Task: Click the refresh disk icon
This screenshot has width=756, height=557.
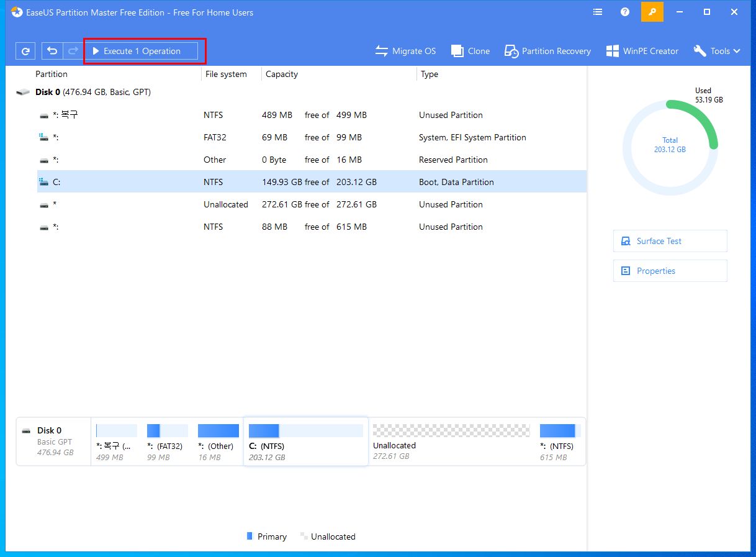Action: tap(25, 52)
